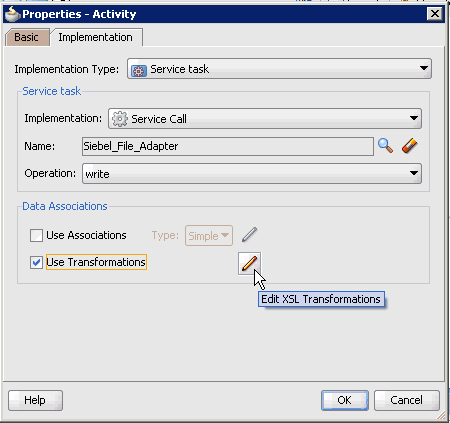This screenshot has height=423, width=450.
Task: Open the Implementation Type dropdown
Action: point(279,69)
